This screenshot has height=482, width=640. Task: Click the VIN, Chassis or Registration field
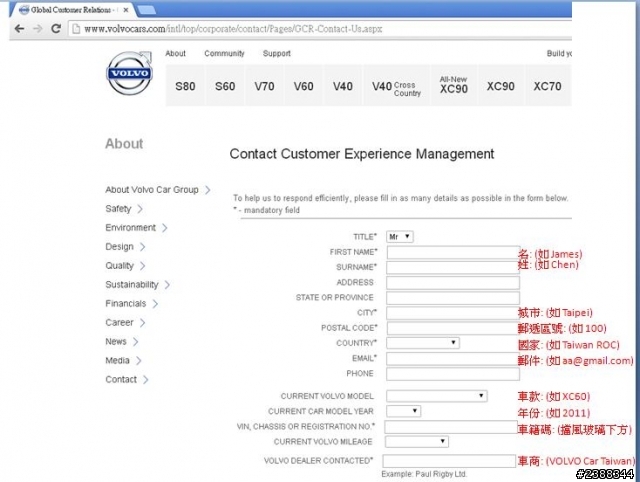pos(451,427)
